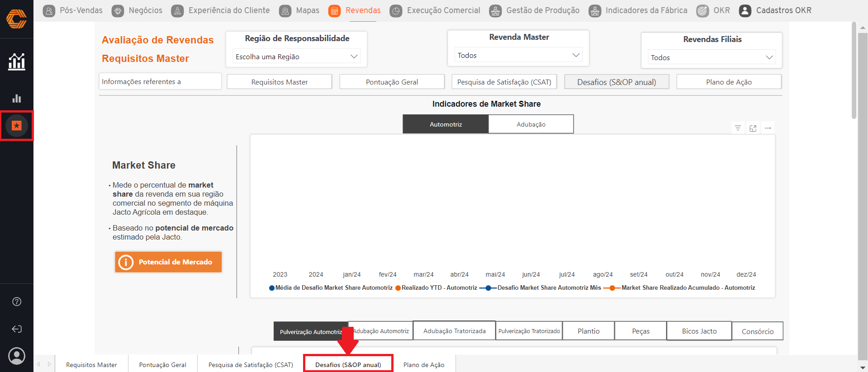Click the Jacto logo in the sidebar
The image size is (868, 372).
click(x=17, y=19)
